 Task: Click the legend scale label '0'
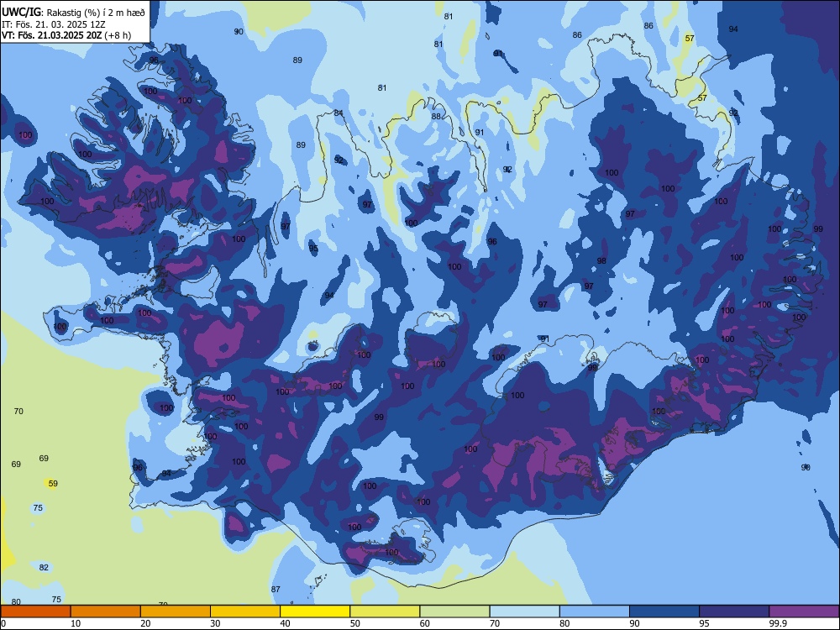tap(3, 623)
